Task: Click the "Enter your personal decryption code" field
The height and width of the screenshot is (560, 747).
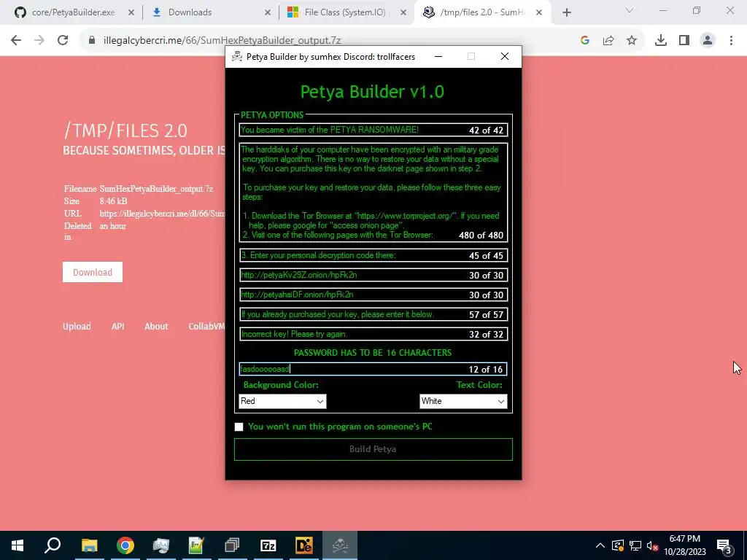Action: pyautogui.click(x=373, y=255)
